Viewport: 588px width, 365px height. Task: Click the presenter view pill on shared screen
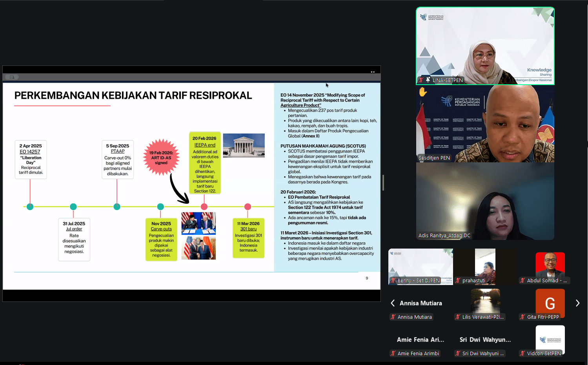pyautogui.click(x=12, y=77)
